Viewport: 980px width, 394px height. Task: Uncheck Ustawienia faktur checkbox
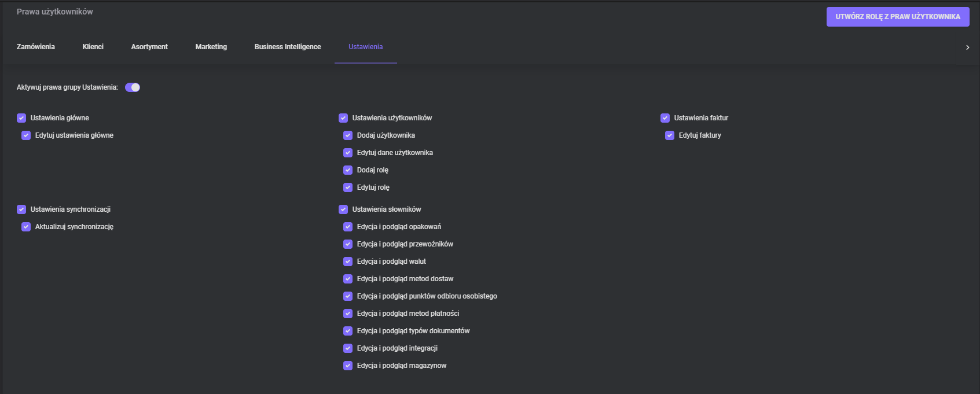(x=665, y=118)
